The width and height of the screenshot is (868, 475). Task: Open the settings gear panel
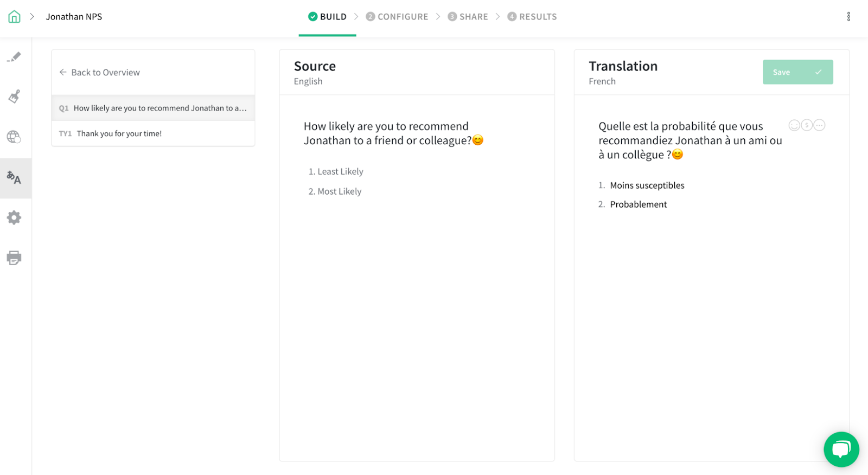14,218
